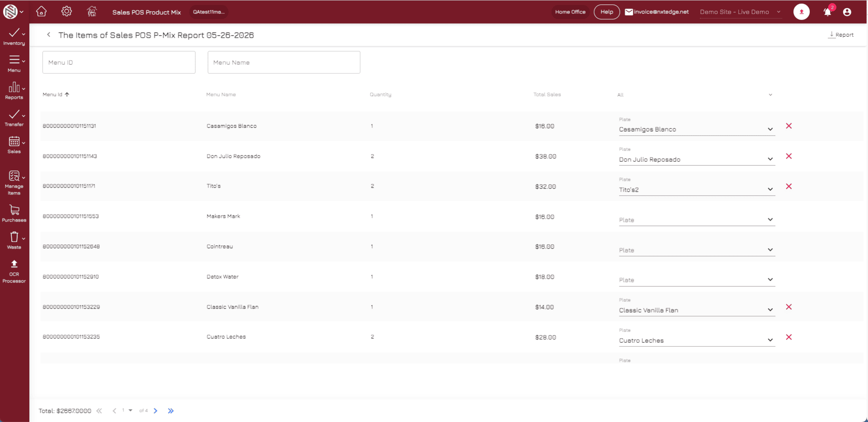Viewport: 868px width, 422px height.
Task: Open Reports in the sidebar
Action: pos(14,91)
